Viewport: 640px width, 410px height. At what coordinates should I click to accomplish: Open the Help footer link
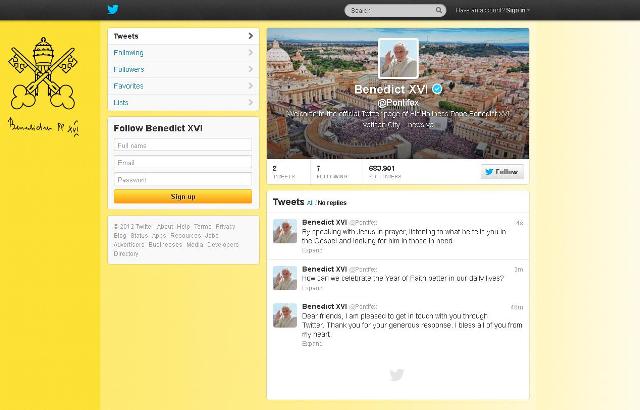point(183,226)
